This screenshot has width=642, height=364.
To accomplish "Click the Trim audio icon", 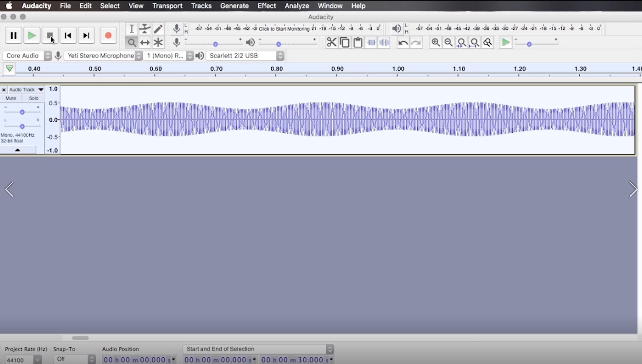I will 371,42.
